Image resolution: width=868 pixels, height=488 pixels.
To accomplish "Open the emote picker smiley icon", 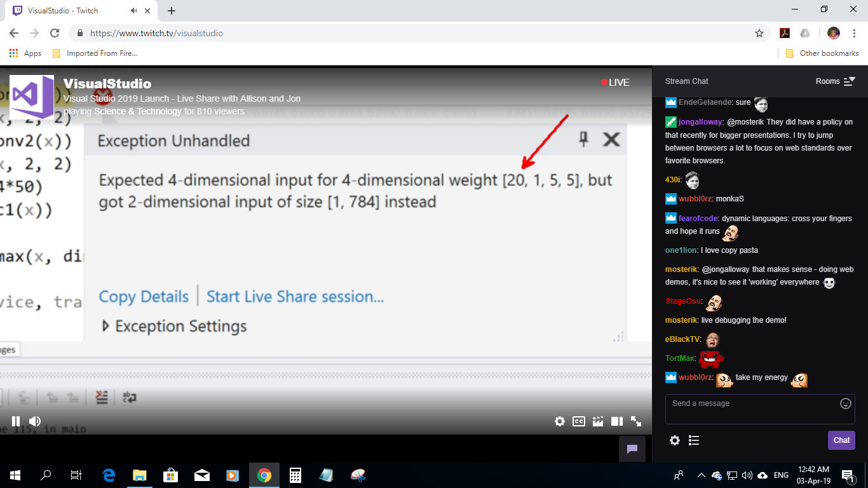I will (x=846, y=403).
